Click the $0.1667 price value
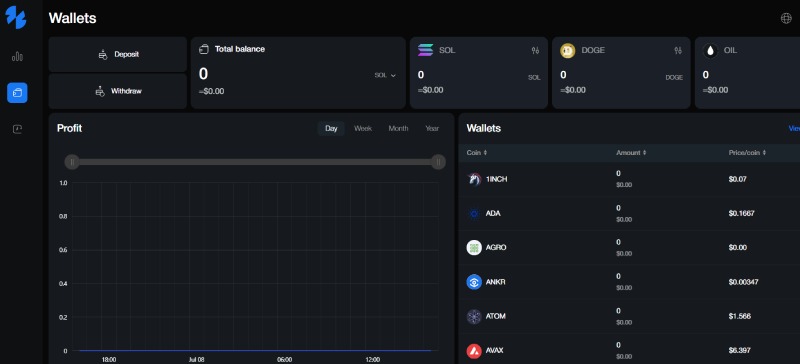The height and width of the screenshot is (364, 800). click(741, 213)
